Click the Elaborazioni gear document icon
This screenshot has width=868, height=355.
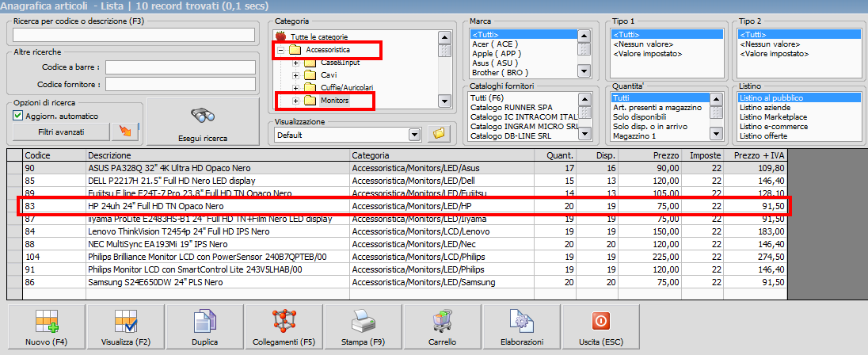(521, 321)
